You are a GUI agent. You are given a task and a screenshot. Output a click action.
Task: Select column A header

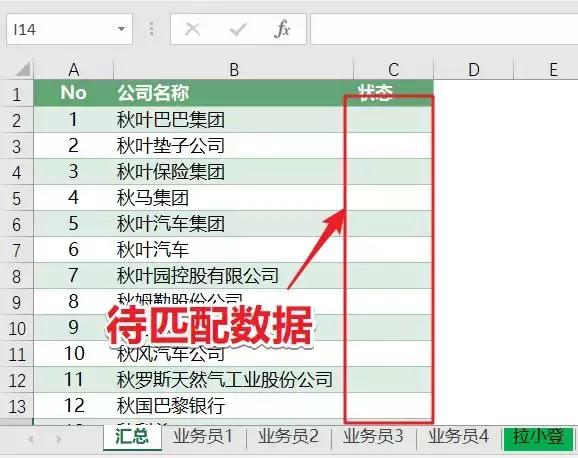[x=74, y=69]
